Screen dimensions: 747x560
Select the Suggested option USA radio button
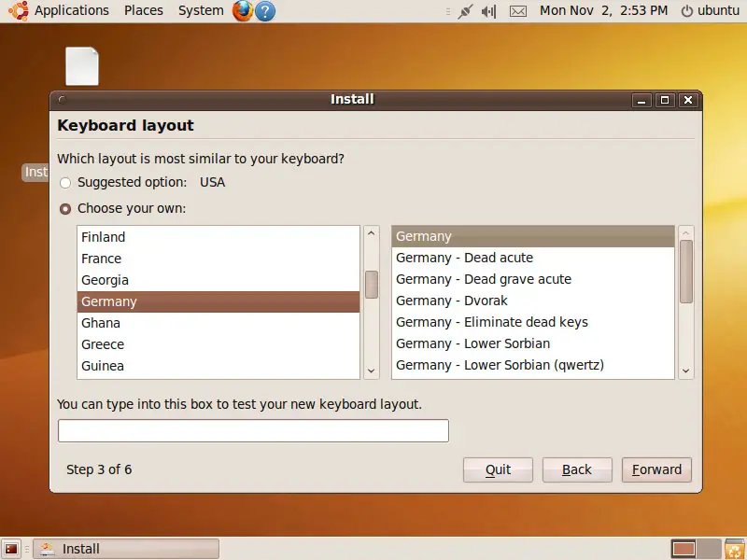click(65, 183)
